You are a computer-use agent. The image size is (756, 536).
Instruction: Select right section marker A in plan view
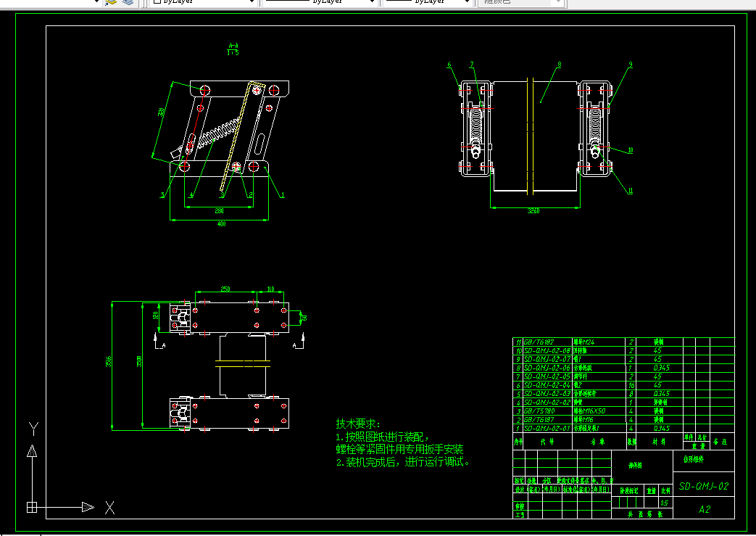click(x=295, y=345)
